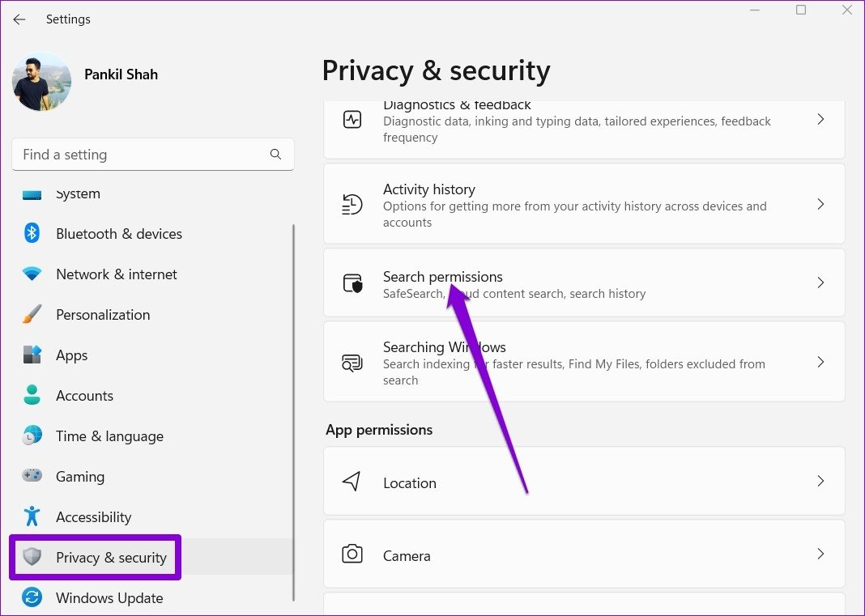
Task: Click the Personalization paintbrush icon
Action: pyautogui.click(x=32, y=315)
